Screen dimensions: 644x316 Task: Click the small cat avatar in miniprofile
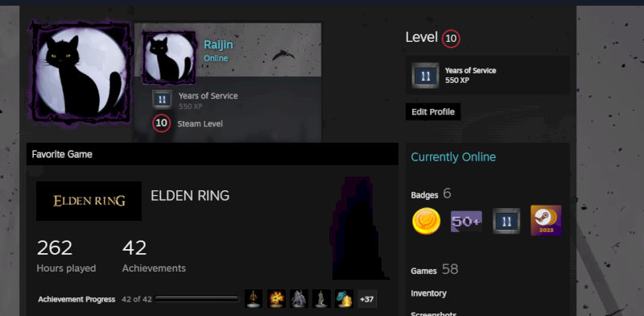(x=169, y=57)
